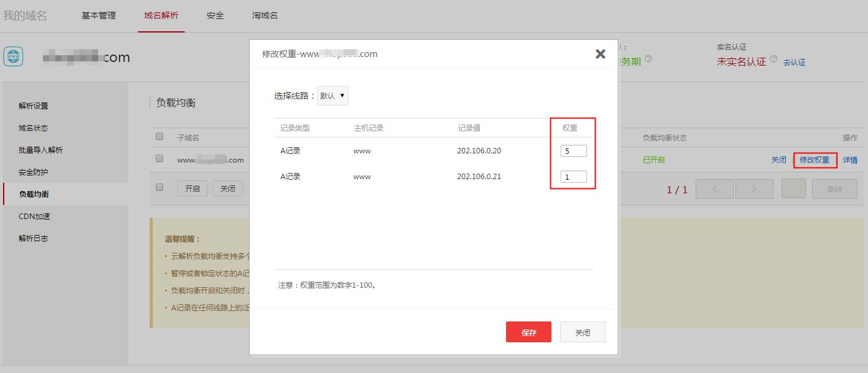Open the 选择线路 default line dropdown
This screenshot has height=373, width=868.
tap(332, 95)
